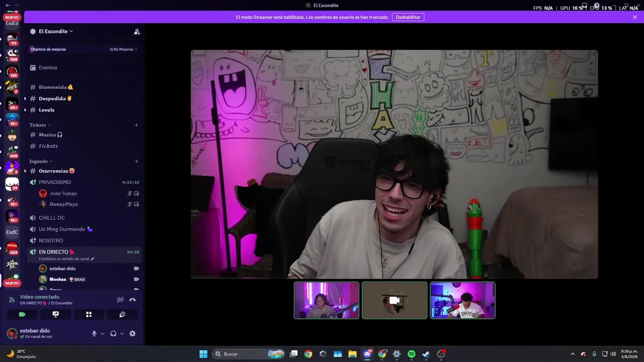
Task: Open the server with 29 notifications
Action: pyautogui.click(x=12, y=184)
